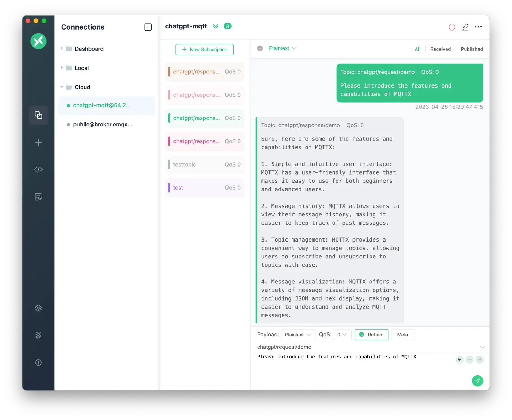Send the message using the paper plane icon
The height and width of the screenshot is (420, 512).
pyautogui.click(x=478, y=381)
